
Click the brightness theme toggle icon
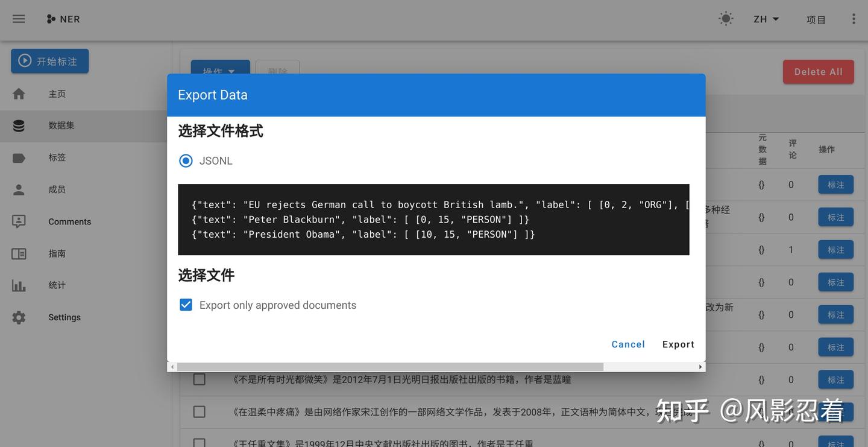coord(726,19)
